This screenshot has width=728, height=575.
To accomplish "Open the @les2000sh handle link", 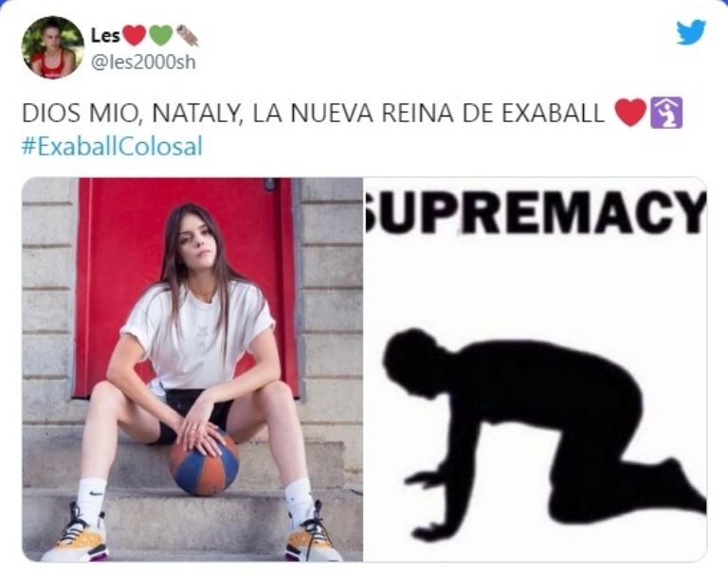I will tap(143, 63).
